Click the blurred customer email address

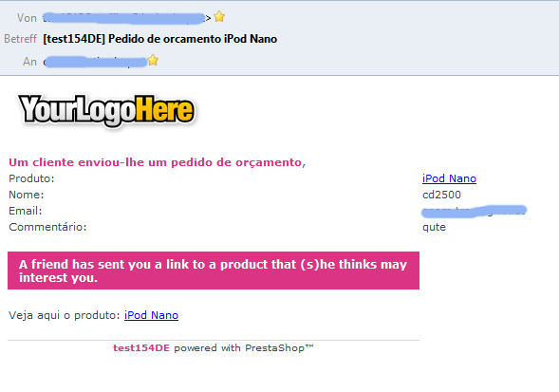474,211
